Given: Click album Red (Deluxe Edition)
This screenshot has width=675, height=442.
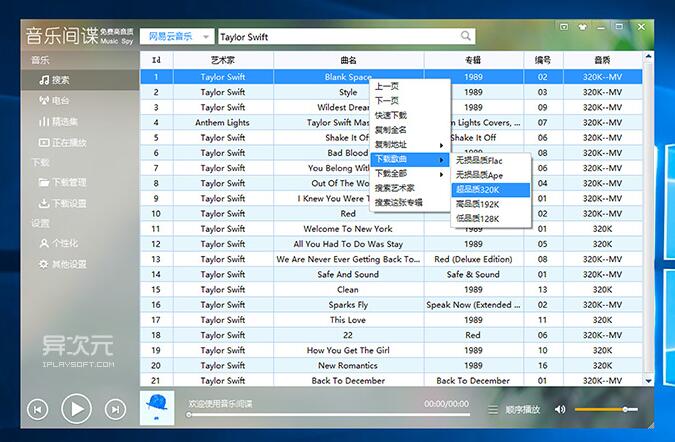Looking at the screenshot, I should pyautogui.click(x=474, y=260).
